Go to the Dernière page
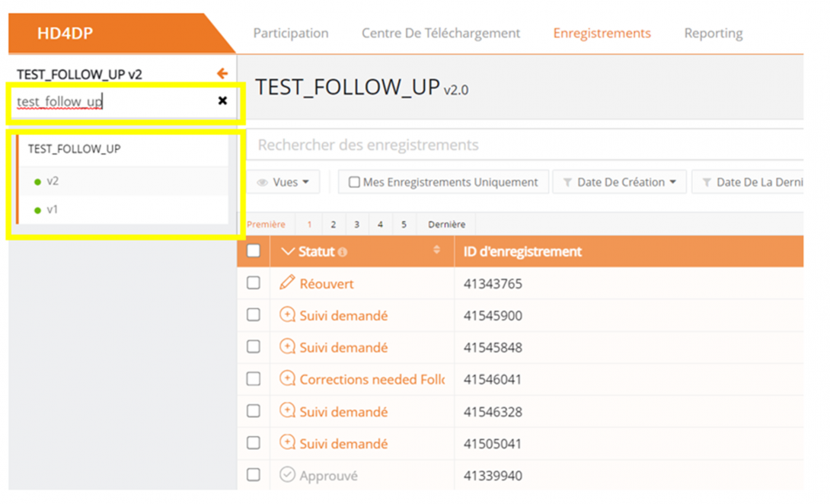The height and width of the screenshot is (504, 830). click(x=445, y=225)
